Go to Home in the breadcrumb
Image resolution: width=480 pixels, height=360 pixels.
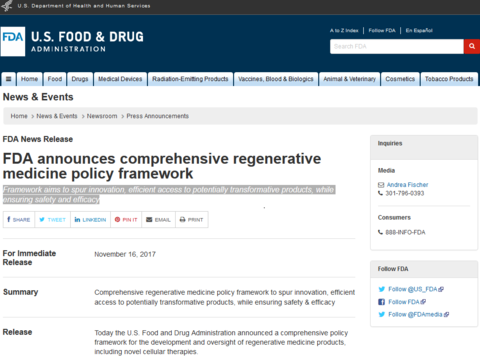click(19, 116)
